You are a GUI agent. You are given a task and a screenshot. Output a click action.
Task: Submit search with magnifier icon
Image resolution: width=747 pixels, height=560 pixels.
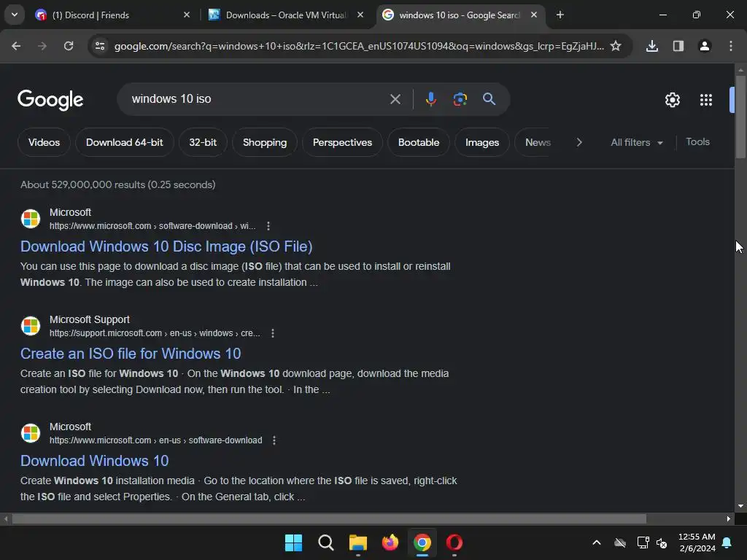tap(489, 99)
